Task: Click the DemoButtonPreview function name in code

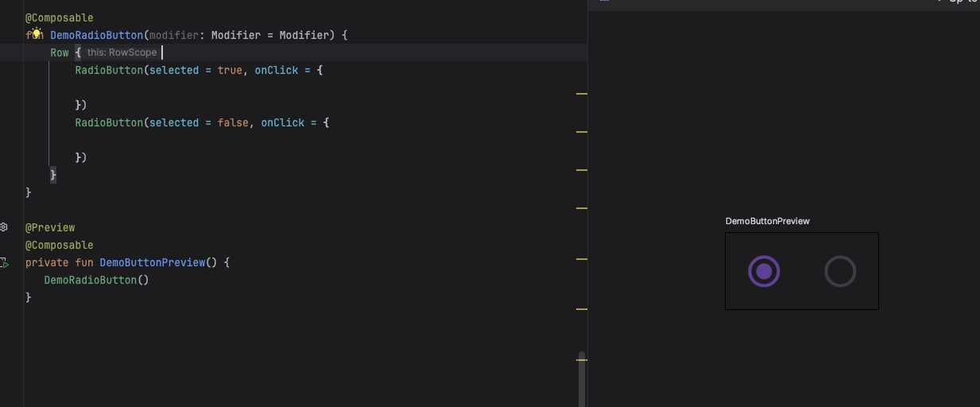Action: 153,262
